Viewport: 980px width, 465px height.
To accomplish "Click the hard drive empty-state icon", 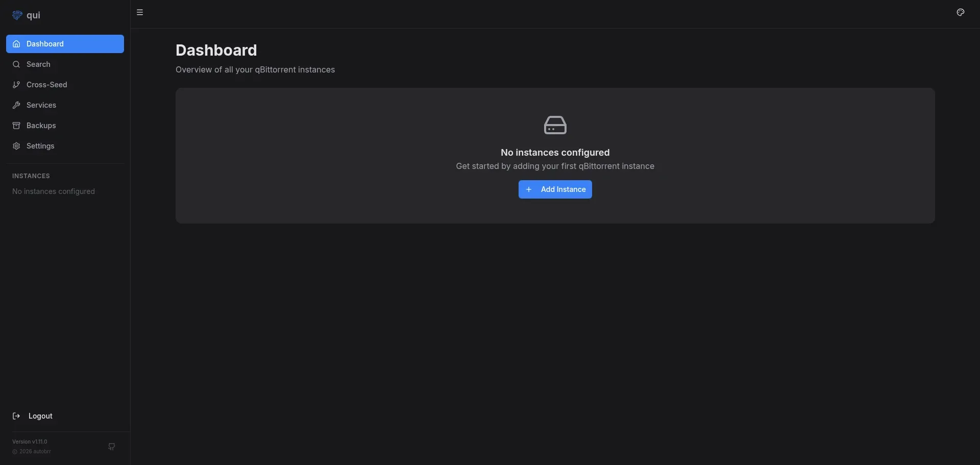I will pos(555,125).
